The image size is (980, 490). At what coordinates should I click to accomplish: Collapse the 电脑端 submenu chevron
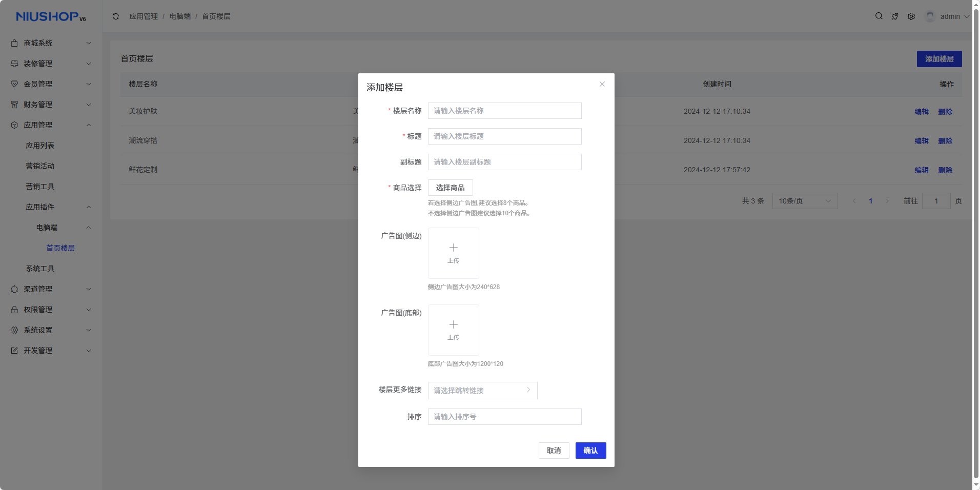pyautogui.click(x=89, y=228)
